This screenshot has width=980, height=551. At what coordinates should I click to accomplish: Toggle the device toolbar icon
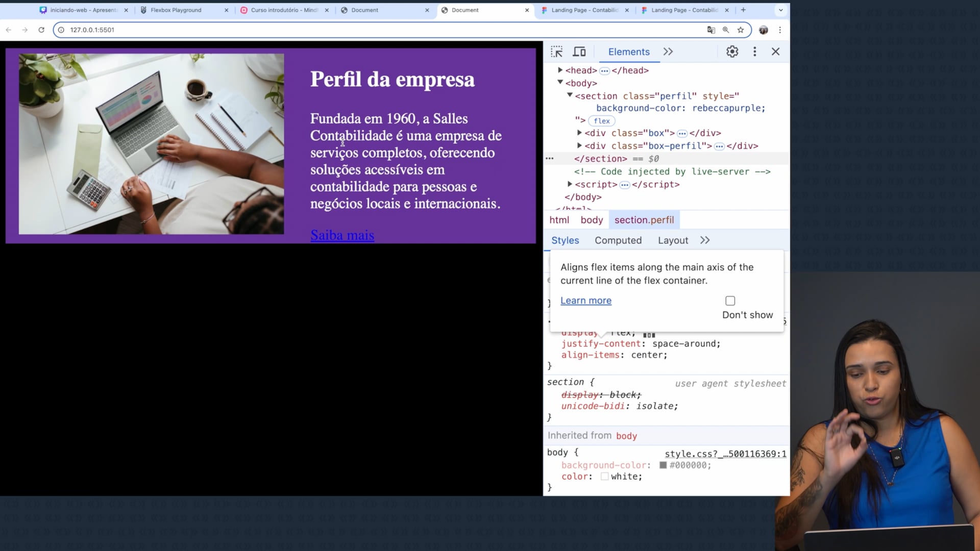point(579,52)
